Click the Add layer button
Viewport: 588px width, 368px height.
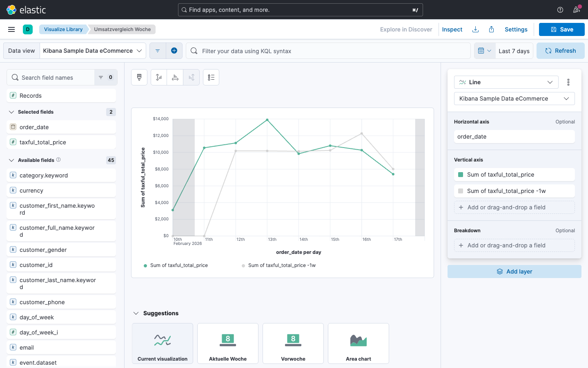[514, 272]
